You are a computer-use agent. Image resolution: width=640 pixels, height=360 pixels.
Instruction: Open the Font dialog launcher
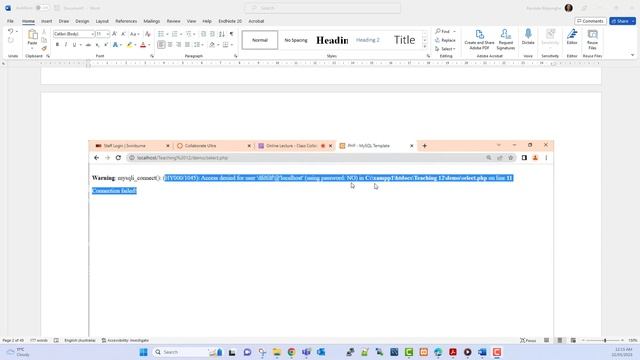[x=152, y=56]
